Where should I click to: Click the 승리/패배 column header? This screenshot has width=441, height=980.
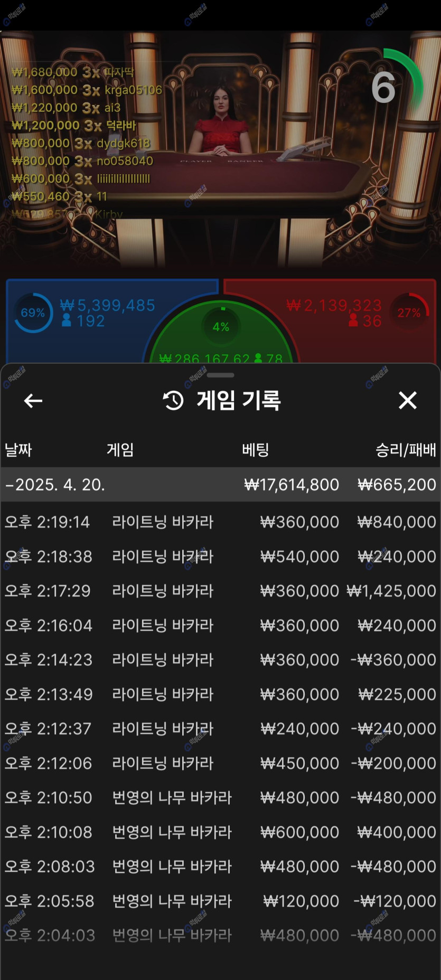pyautogui.click(x=405, y=450)
